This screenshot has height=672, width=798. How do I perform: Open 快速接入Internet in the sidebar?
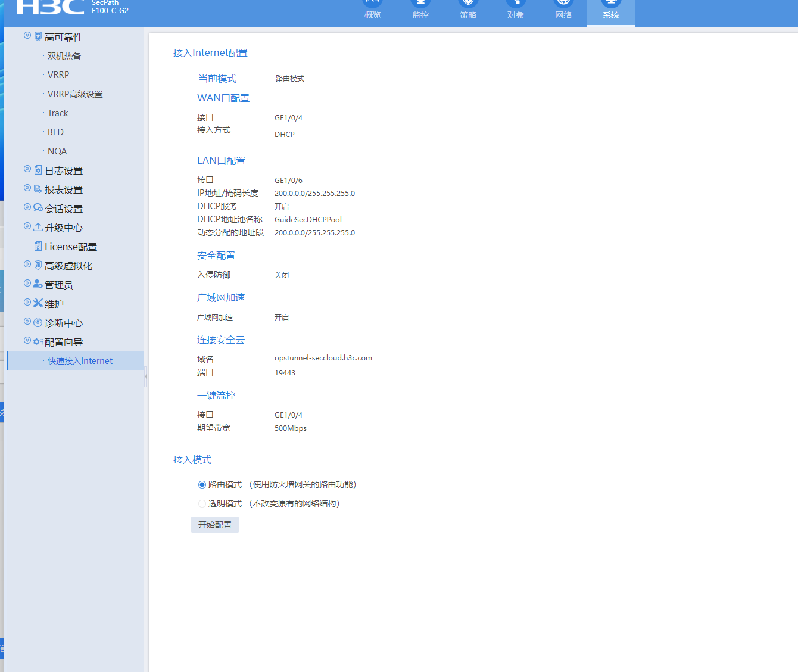coord(80,361)
